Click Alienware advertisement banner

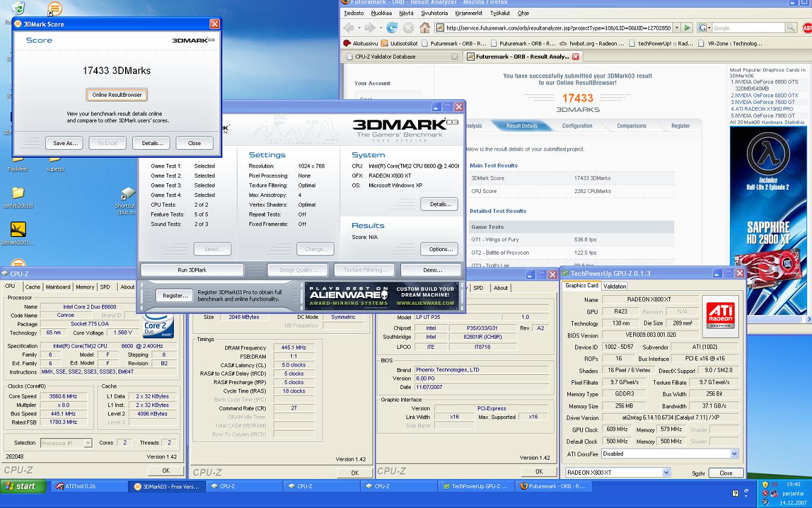click(381, 296)
